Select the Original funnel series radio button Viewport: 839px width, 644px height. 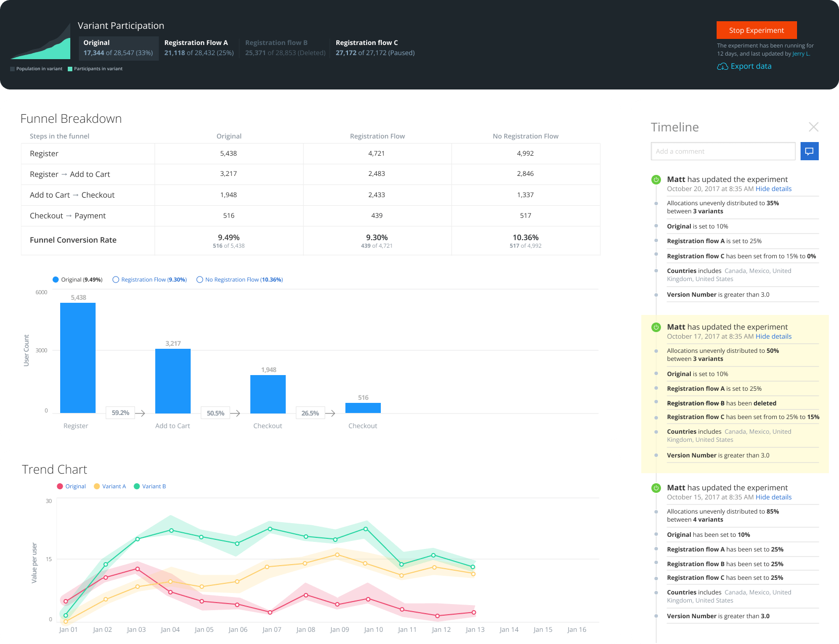coord(56,280)
